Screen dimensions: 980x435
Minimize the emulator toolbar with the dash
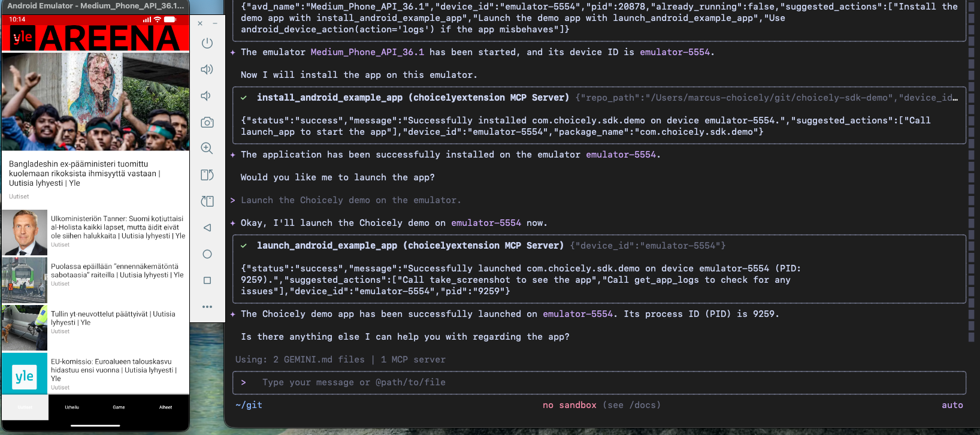[x=214, y=23]
